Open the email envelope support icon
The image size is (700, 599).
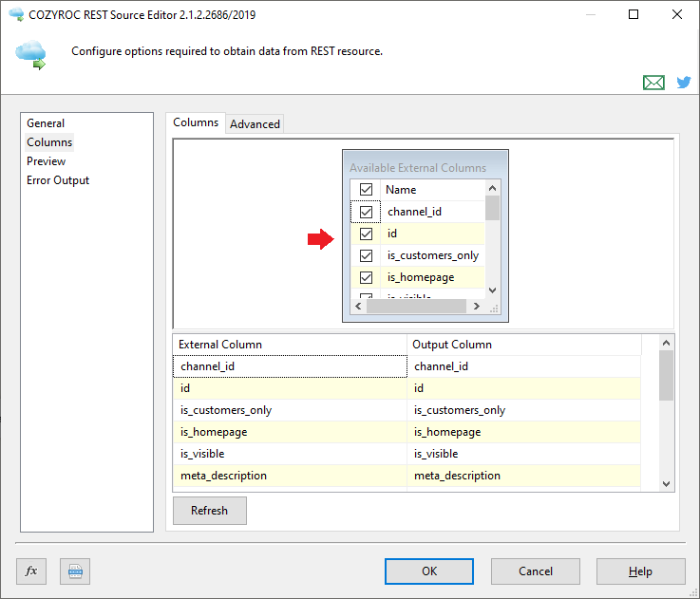[653, 83]
